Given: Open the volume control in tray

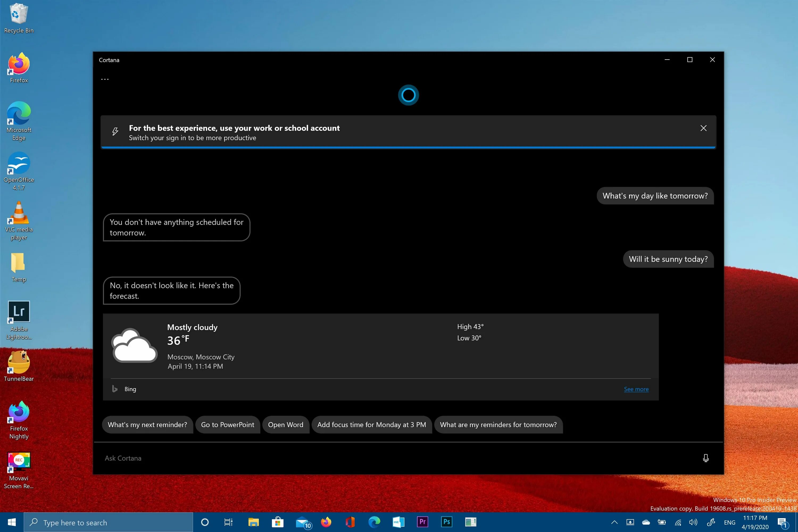Looking at the screenshot, I should [x=693, y=522].
